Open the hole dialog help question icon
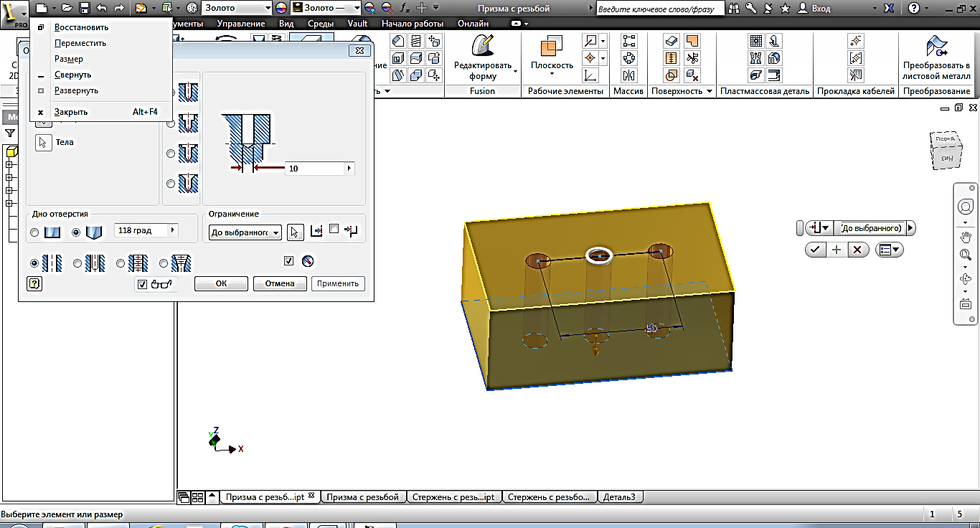This screenshot has width=980, height=528. point(34,283)
